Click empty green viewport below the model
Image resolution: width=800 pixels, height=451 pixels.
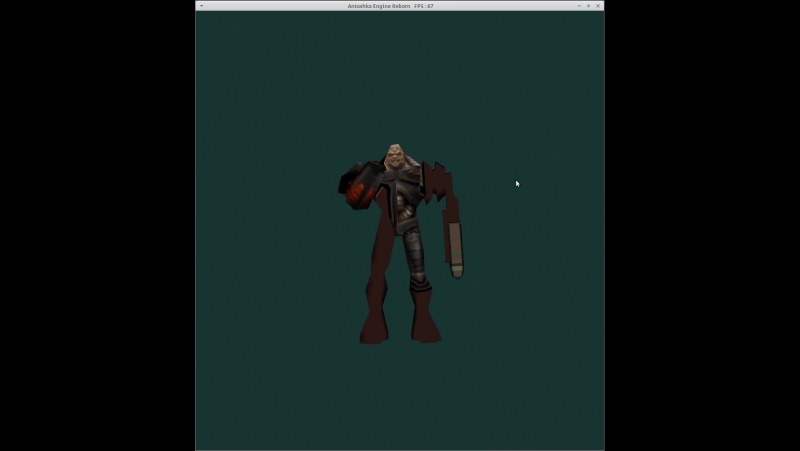tap(399, 398)
